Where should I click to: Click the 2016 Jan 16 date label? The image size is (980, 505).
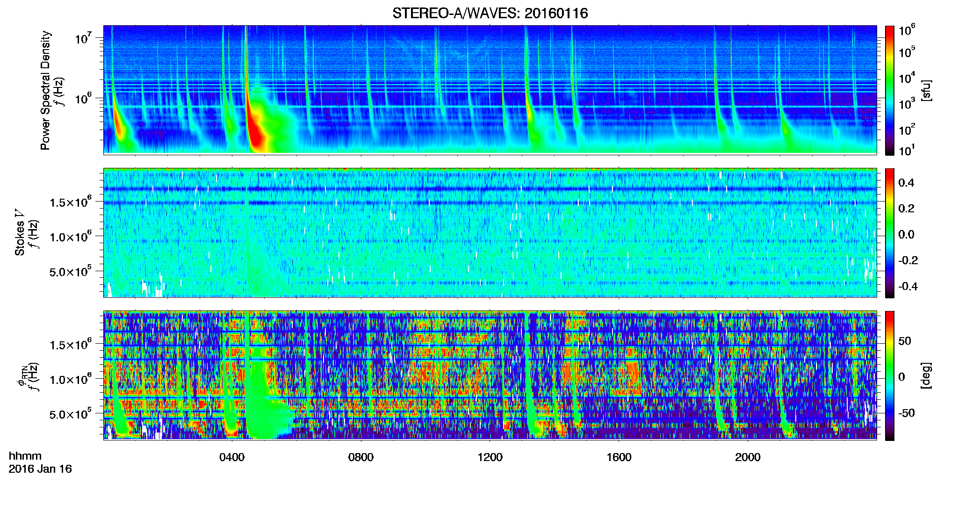pos(40,469)
